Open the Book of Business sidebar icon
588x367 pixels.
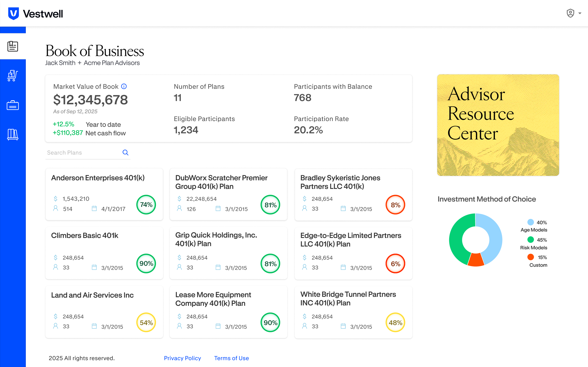(13, 46)
